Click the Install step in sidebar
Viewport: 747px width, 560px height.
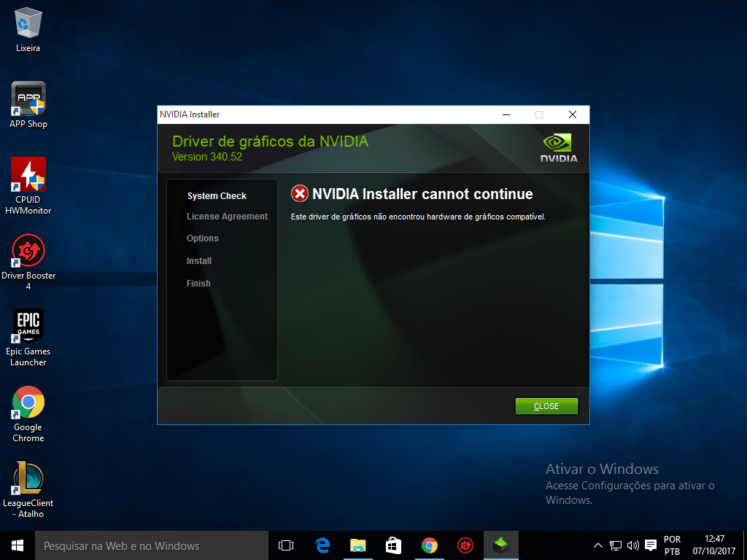click(x=199, y=261)
